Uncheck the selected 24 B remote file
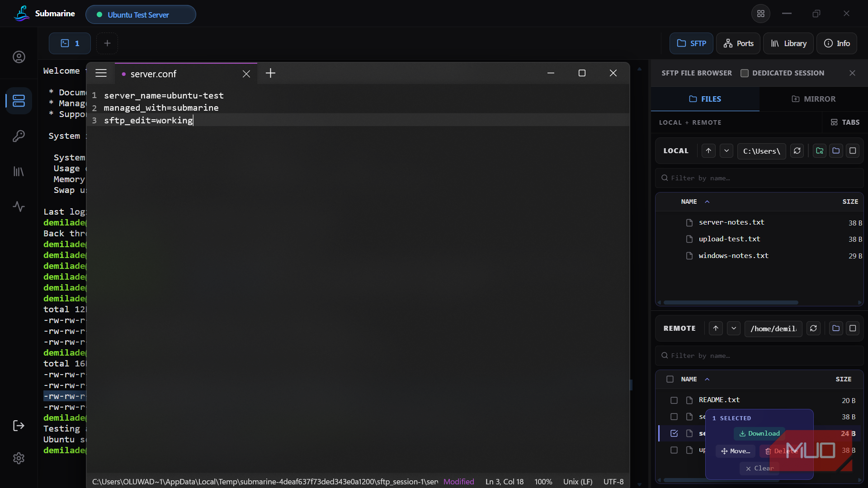 click(x=674, y=433)
